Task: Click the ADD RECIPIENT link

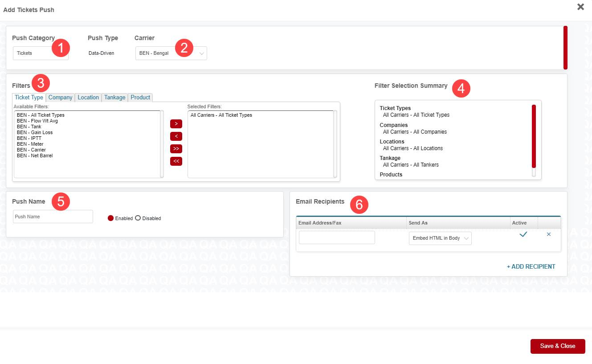Action: coord(531,266)
